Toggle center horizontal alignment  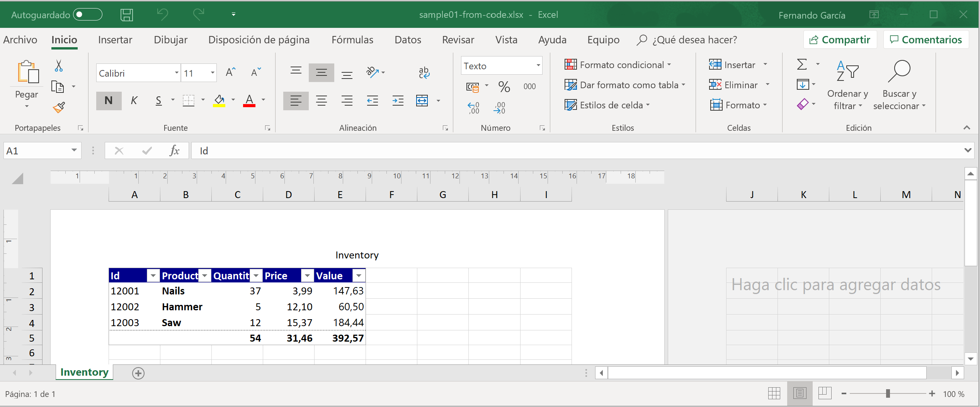coord(321,101)
